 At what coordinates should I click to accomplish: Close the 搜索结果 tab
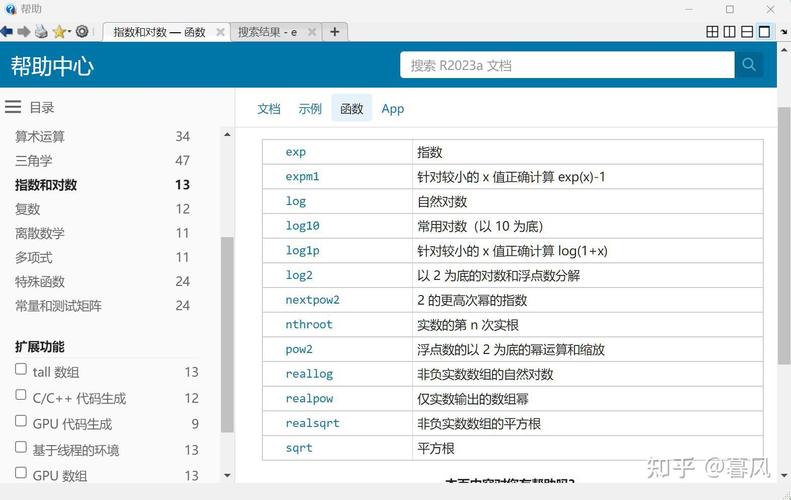point(312,32)
